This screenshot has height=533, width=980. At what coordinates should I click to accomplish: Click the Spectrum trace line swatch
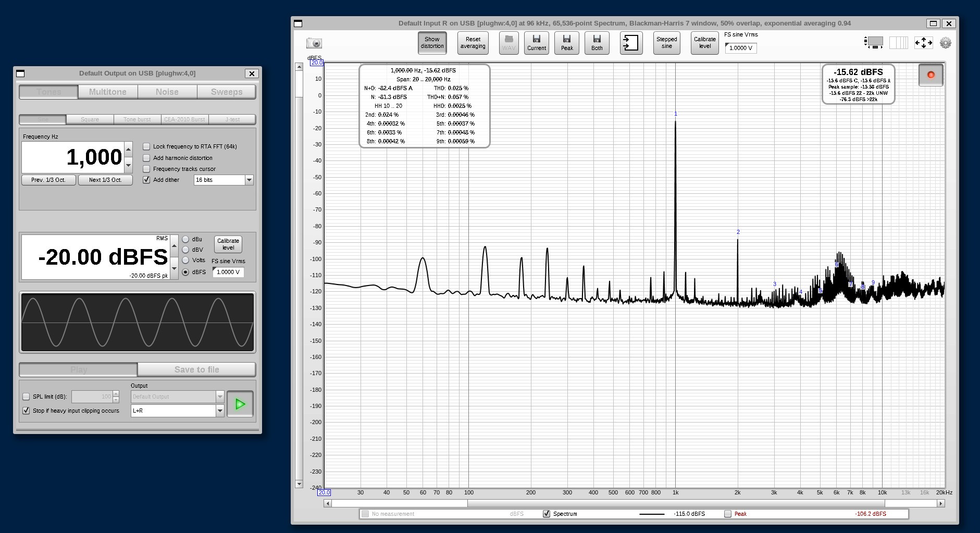652,514
